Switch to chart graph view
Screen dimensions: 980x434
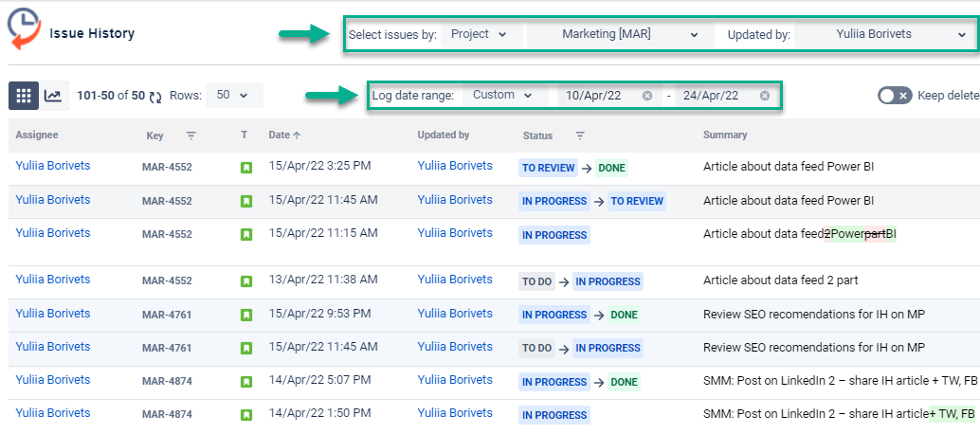tap(54, 96)
